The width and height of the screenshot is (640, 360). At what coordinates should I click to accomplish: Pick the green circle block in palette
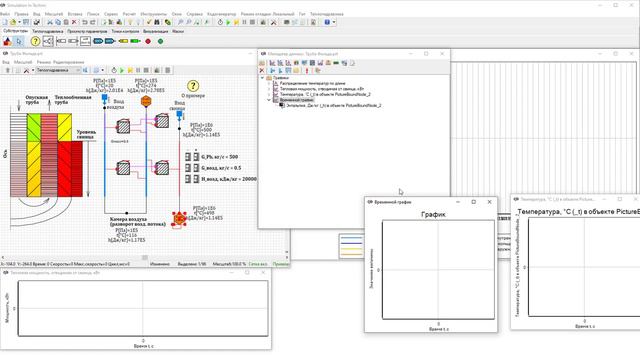pyautogui.click(x=160, y=41)
